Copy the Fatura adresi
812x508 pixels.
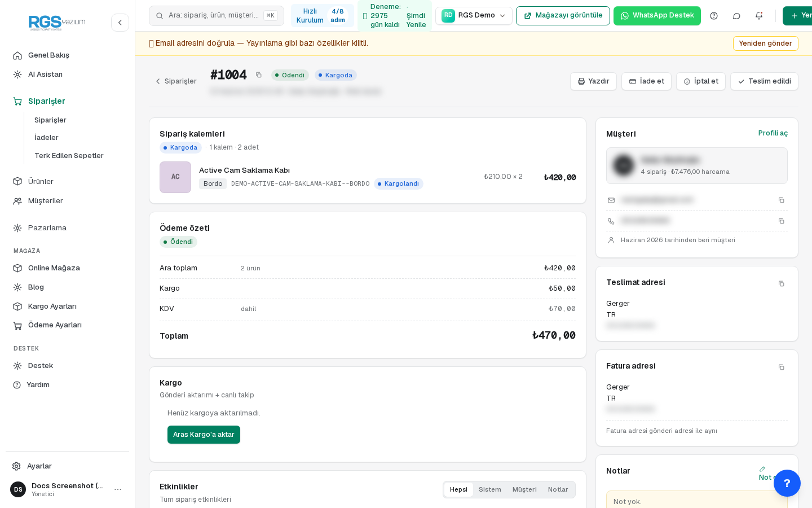coord(781,367)
